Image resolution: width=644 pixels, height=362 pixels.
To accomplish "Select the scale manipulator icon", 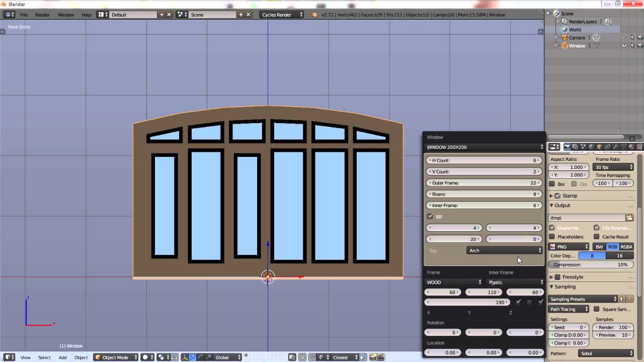I will point(208,357).
